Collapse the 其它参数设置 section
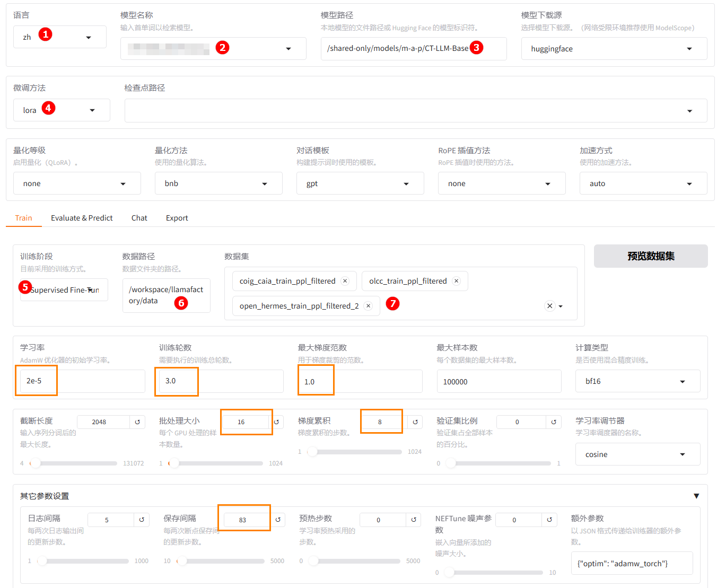The height and width of the screenshot is (588, 717). click(696, 496)
